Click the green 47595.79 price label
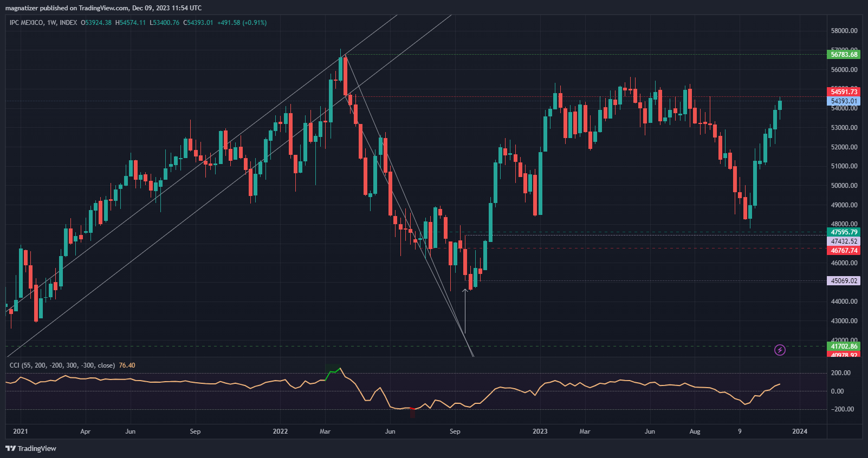 click(x=844, y=232)
